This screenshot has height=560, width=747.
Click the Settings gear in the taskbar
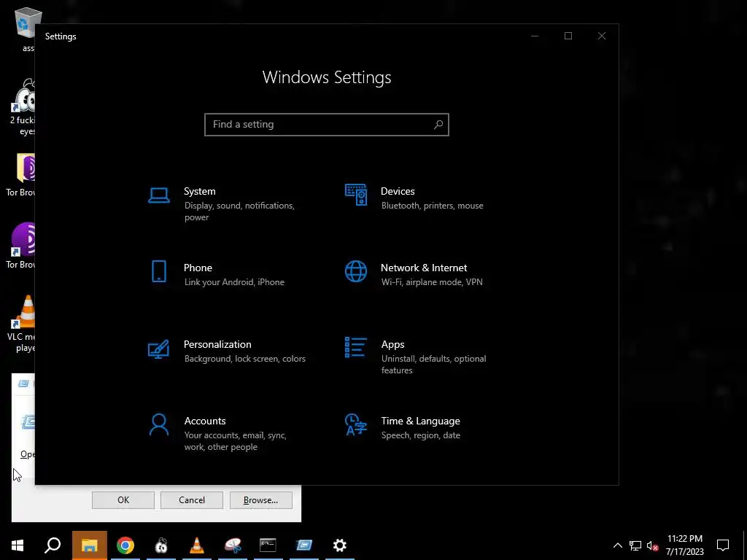pyautogui.click(x=340, y=545)
